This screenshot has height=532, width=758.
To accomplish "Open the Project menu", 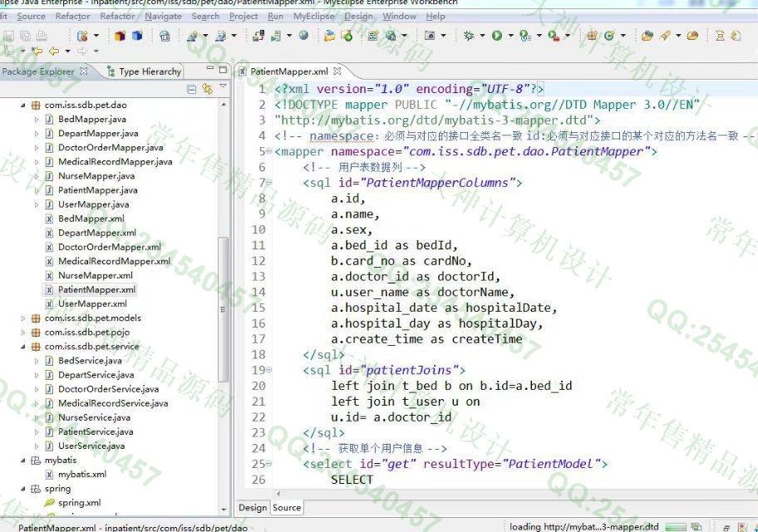I will [x=244, y=17].
